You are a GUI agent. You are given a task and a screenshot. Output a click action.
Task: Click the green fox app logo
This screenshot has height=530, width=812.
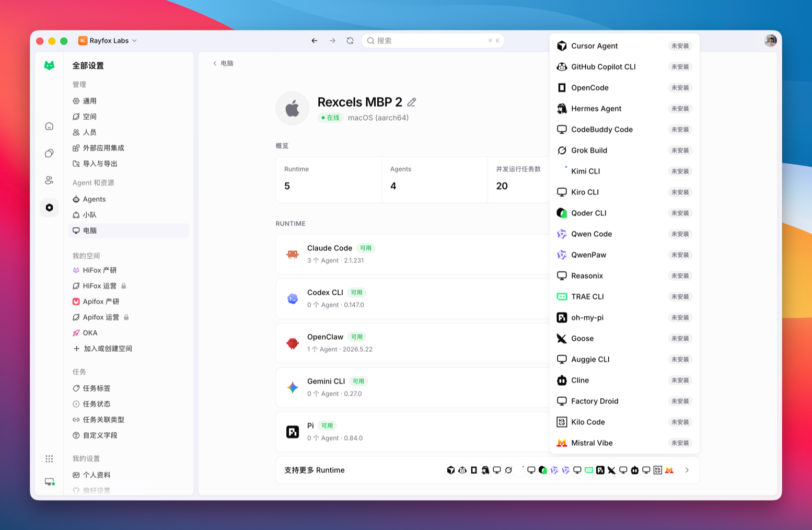(x=49, y=65)
